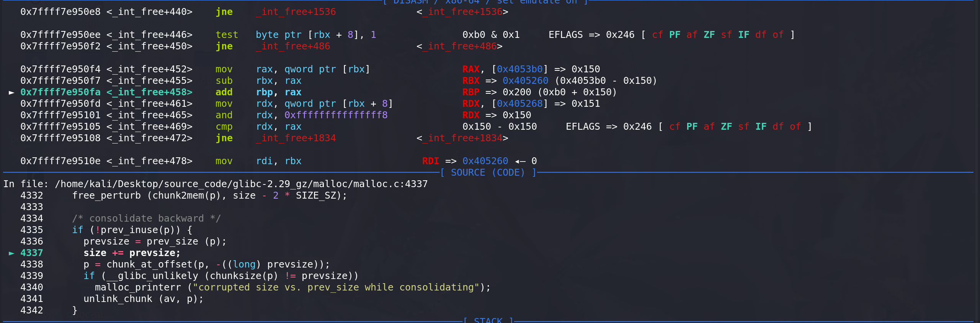This screenshot has height=323, width=980.
Task: Click address 0x7ffff7e950f7 <_int_free+455>
Action: 106,81
